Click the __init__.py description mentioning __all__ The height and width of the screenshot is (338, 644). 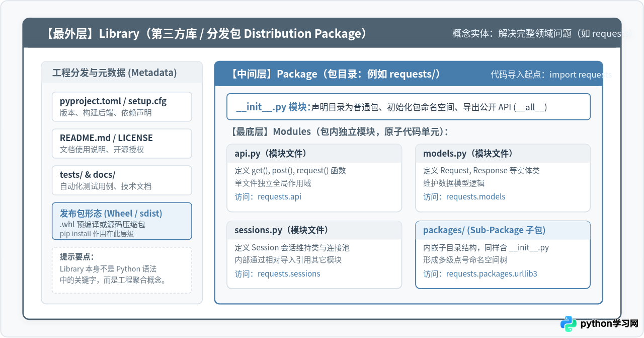[x=429, y=107]
